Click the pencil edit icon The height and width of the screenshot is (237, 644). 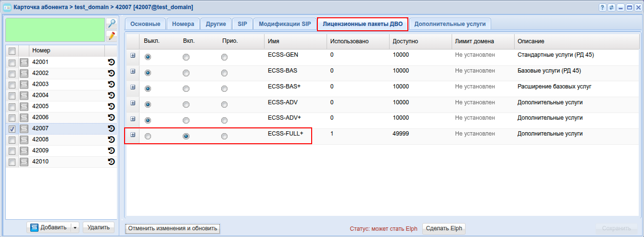[111, 36]
